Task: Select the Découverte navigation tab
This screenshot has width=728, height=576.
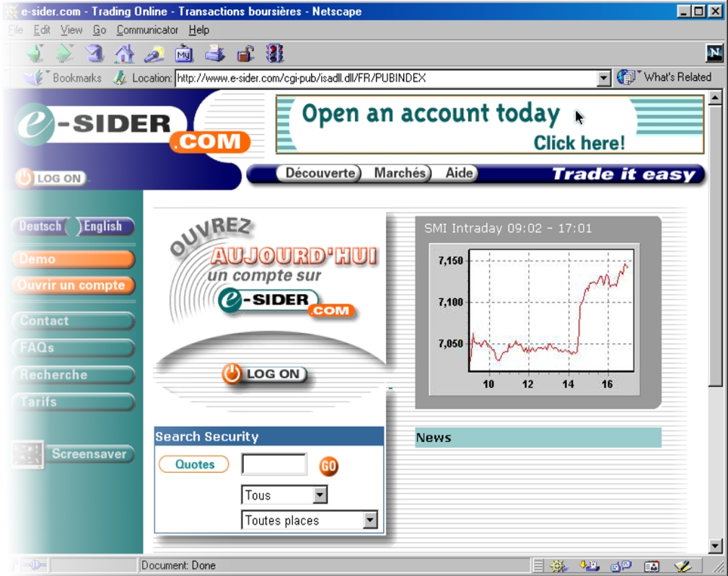Action: pos(319,174)
